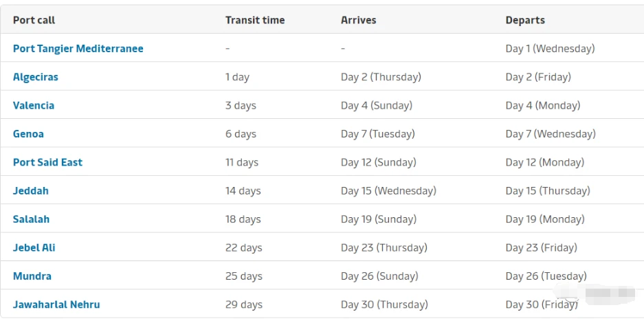Click the Departs column header
This screenshot has width=644, height=323.
tap(525, 20)
